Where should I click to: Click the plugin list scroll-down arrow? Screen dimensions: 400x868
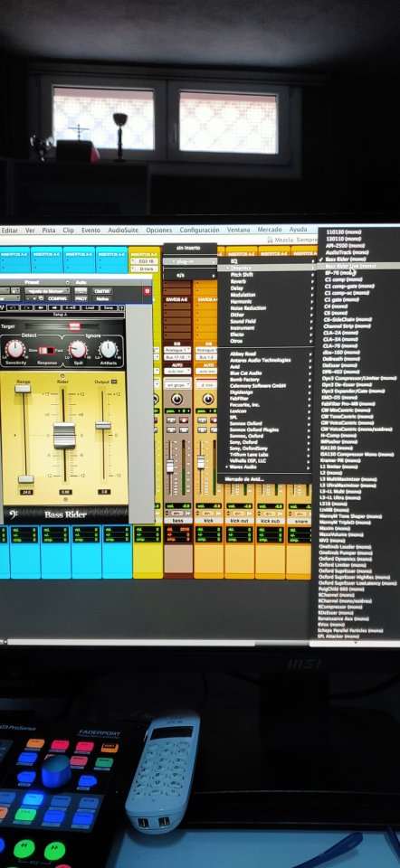coord(355,643)
